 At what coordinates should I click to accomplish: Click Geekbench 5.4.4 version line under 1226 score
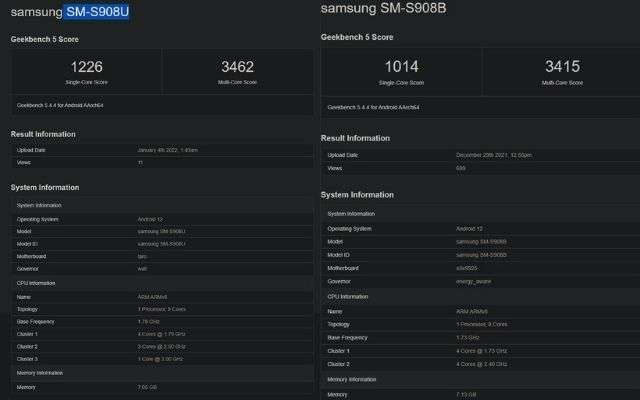60,105
